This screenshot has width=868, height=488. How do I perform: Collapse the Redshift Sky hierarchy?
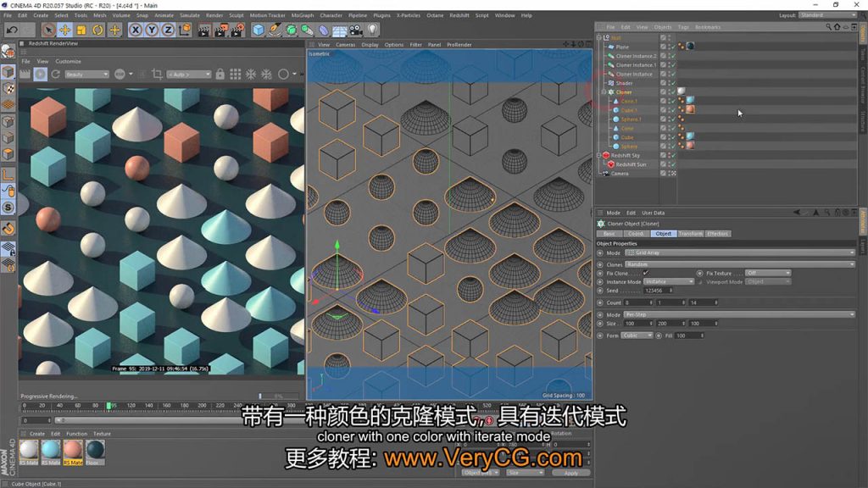(x=599, y=156)
